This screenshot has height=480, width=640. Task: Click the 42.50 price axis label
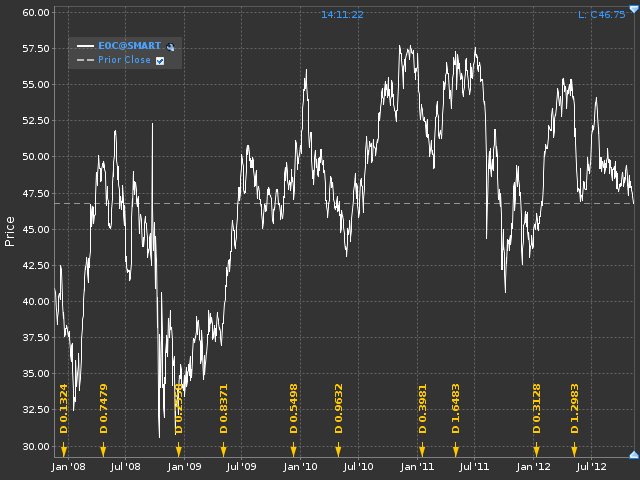click(x=36, y=266)
